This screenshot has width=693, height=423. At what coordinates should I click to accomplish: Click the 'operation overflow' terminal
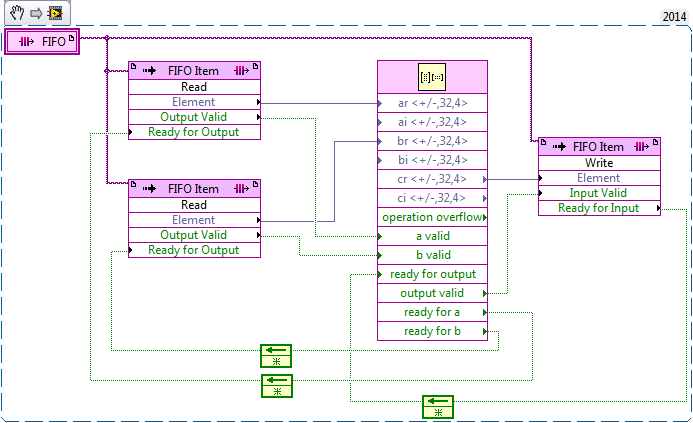tap(432, 217)
